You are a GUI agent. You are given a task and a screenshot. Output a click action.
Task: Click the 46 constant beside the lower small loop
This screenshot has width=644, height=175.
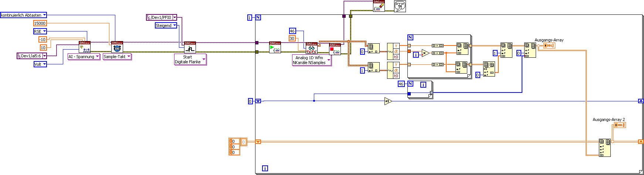pyautogui.click(x=401, y=84)
